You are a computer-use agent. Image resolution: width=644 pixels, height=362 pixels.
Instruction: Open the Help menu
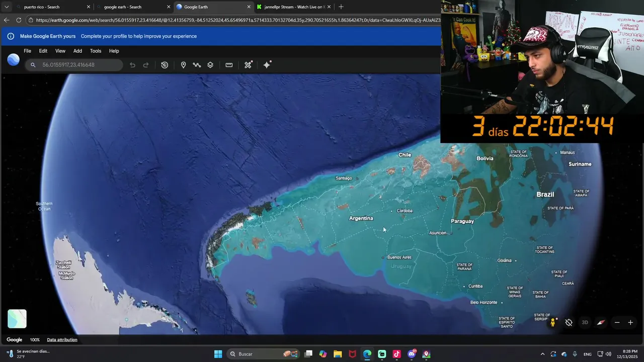pyautogui.click(x=114, y=51)
